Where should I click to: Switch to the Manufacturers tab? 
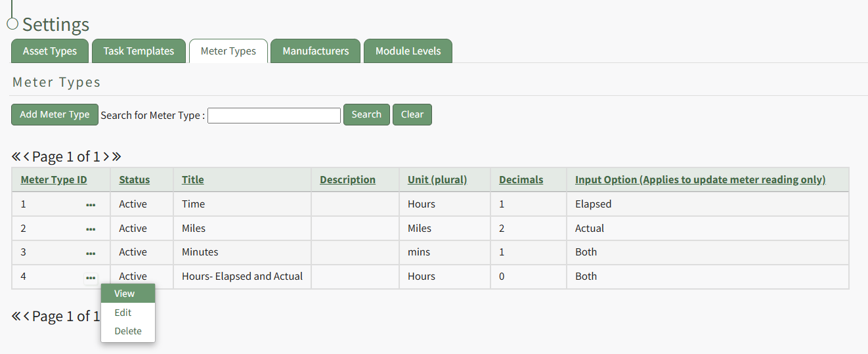coord(315,51)
